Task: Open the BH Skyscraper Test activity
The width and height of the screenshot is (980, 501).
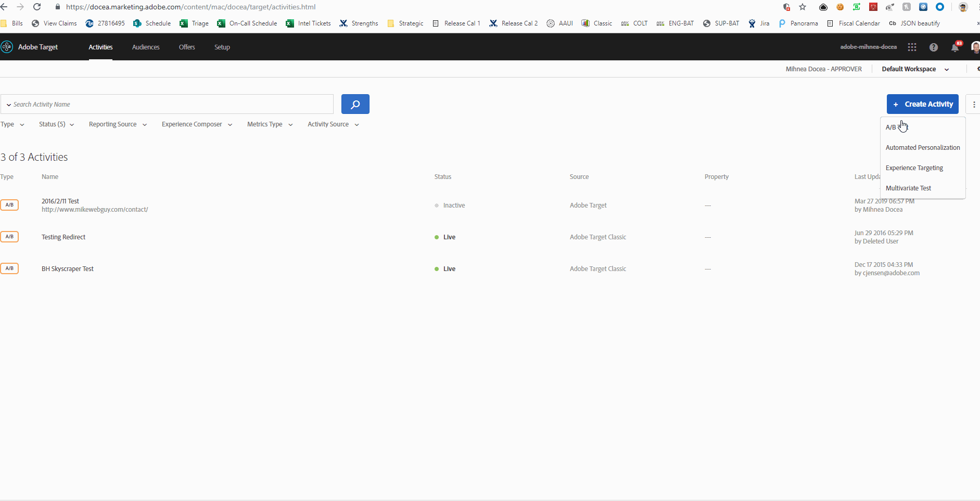Action: [x=68, y=269]
